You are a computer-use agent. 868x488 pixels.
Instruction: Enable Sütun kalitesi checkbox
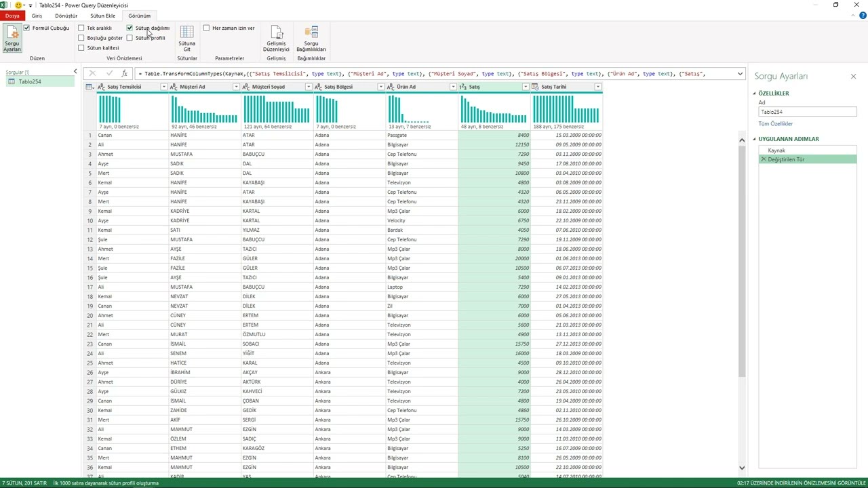pos(81,48)
